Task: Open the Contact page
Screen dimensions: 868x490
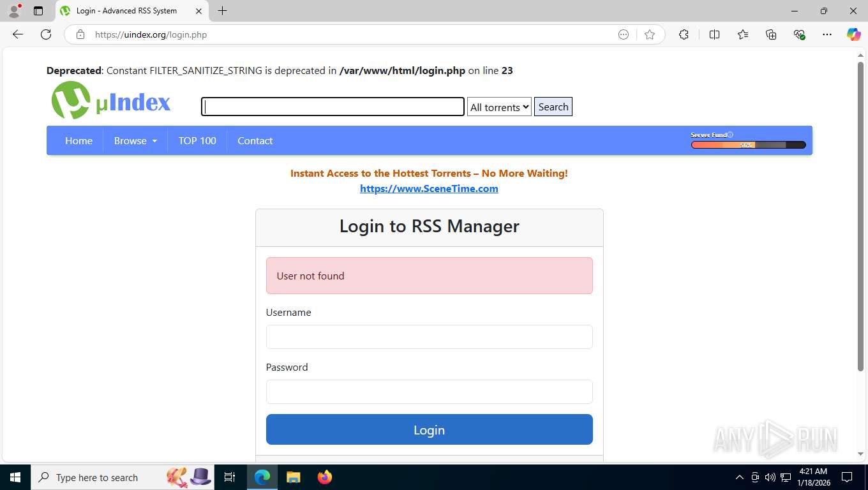Action: (255, 140)
